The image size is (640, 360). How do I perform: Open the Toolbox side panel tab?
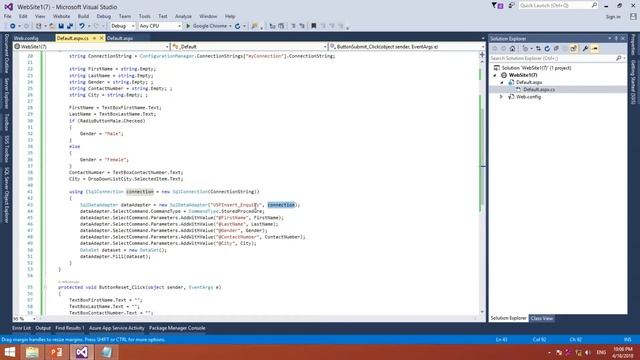(7, 122)
